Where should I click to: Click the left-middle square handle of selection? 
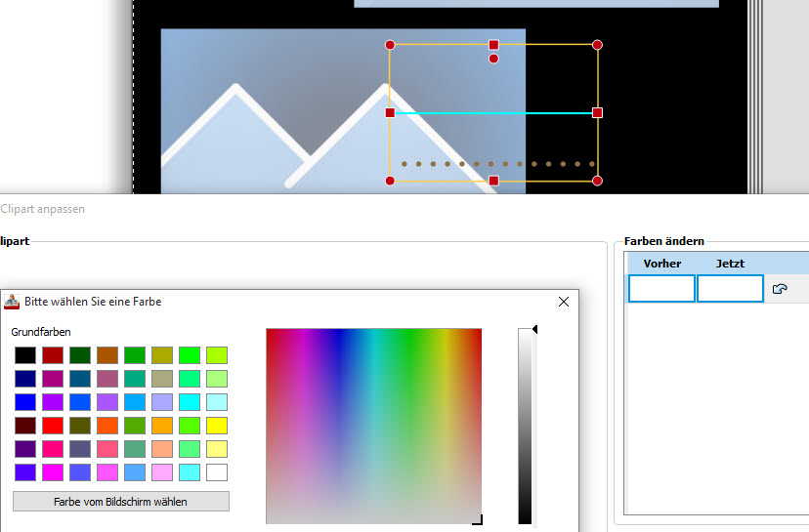390,113
